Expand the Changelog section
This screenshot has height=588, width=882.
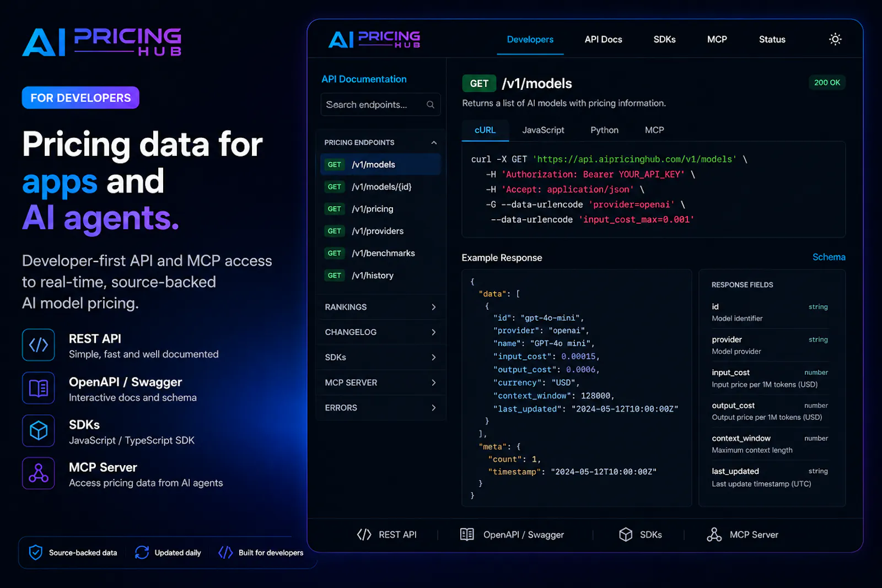[x=381, y=332]
